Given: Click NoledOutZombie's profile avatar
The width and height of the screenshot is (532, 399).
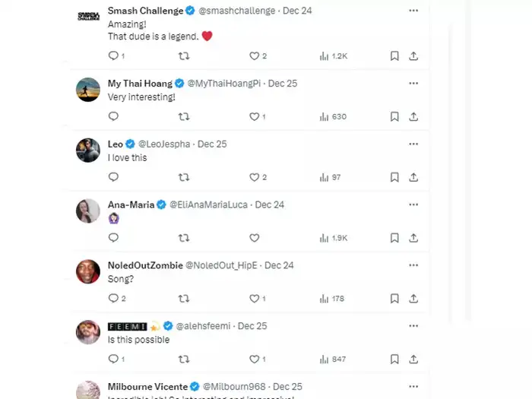Looking at the screenshot, I should (89, 271).
